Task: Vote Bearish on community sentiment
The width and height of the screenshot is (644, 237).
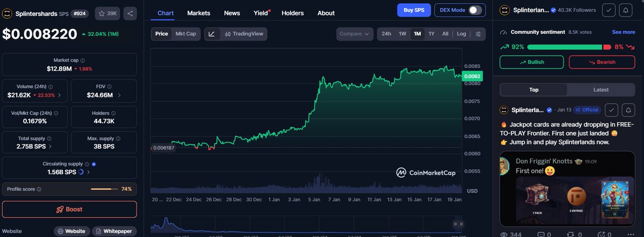Action: point(602,62)
